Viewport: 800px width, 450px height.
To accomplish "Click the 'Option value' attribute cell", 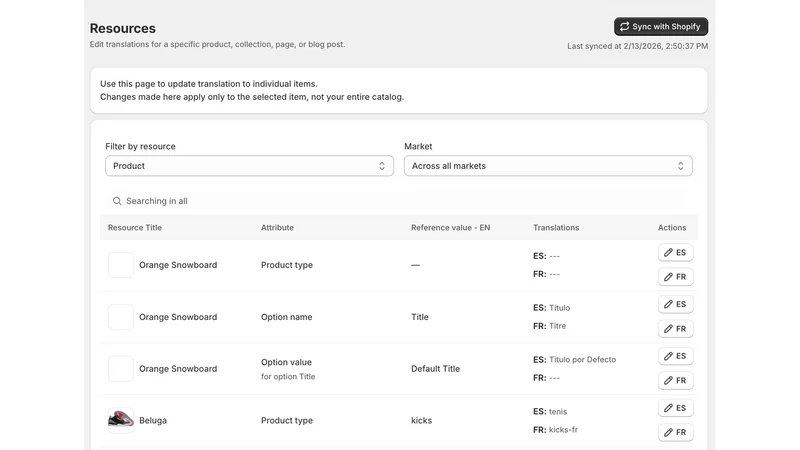I will 286,362.
